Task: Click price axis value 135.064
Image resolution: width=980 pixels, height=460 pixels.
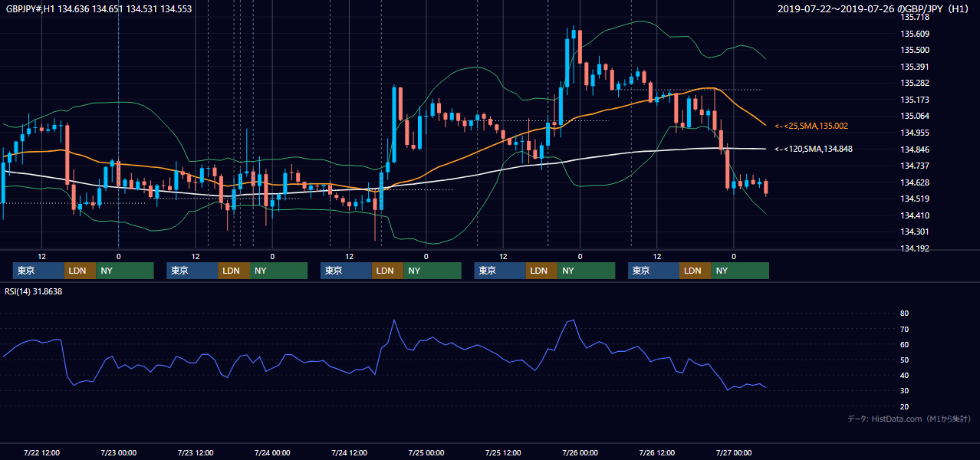Action: click(x=915, y=116)
